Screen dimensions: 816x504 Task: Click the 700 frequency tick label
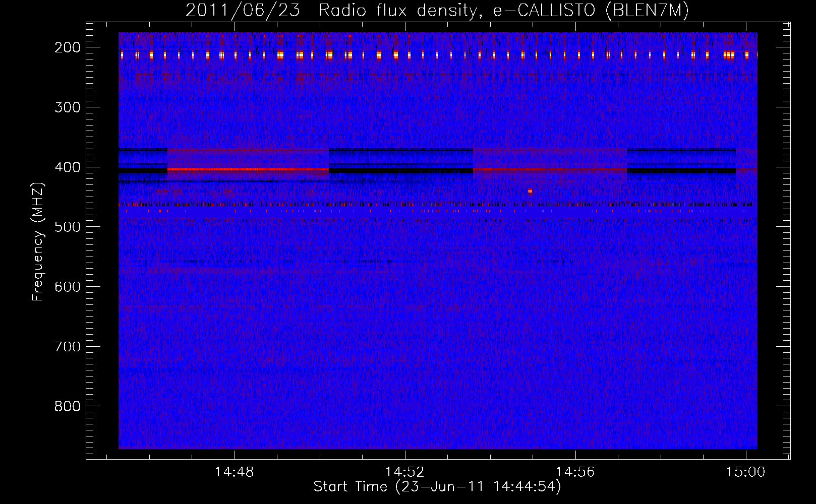tap(67, 346)
